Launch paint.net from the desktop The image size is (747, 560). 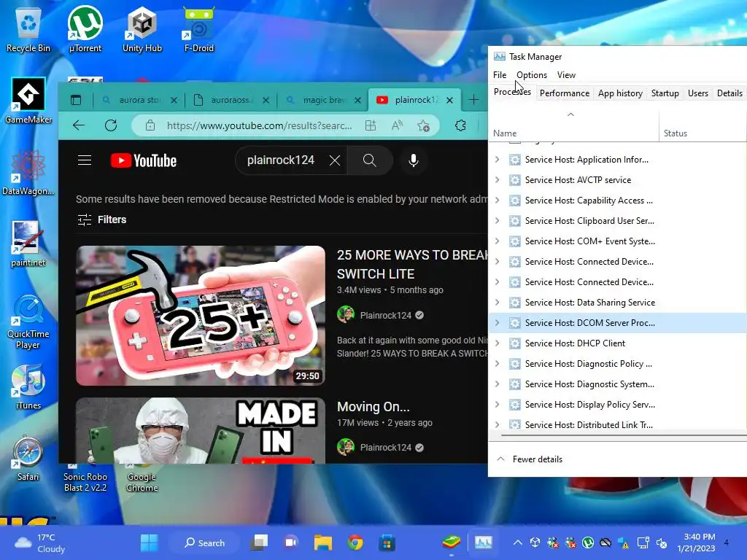click(x=28, y=244)
